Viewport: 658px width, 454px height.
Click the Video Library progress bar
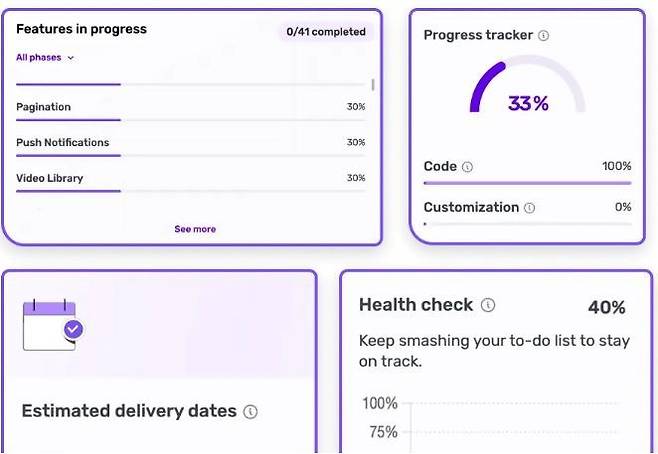[190, 191]
